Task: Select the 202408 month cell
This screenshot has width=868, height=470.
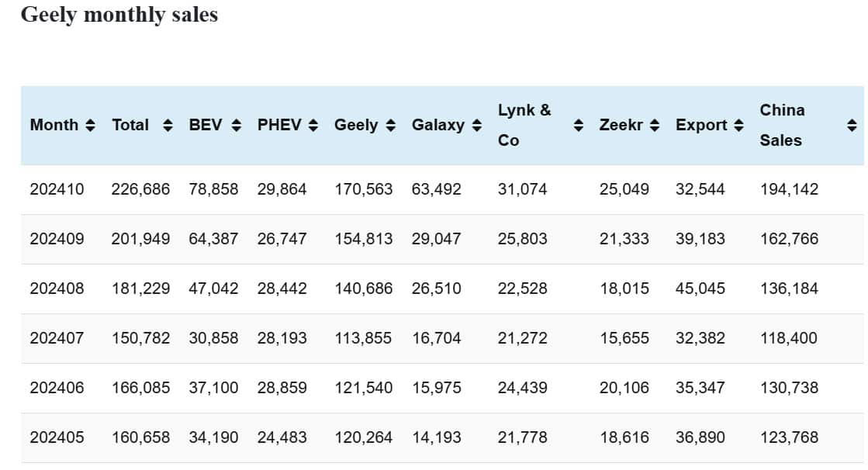Action: click(x=57, y=289)
